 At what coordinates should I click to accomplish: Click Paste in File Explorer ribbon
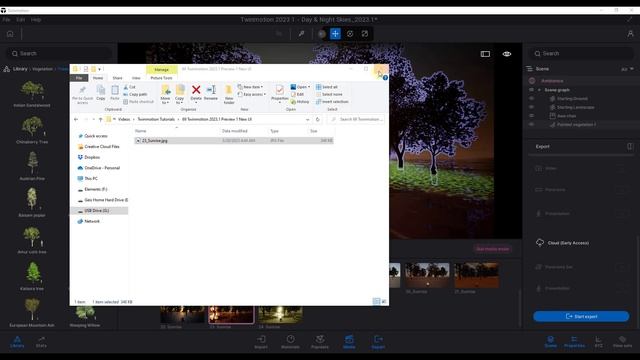[x=115, y=93]
